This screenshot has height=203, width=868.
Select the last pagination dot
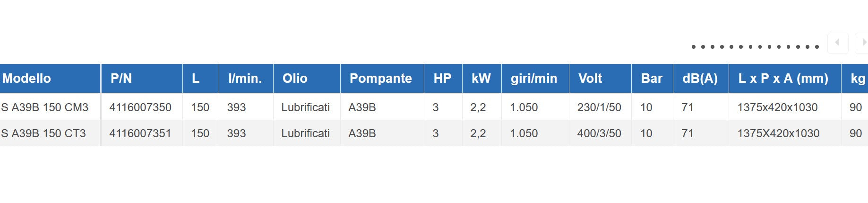click(816, 47)
